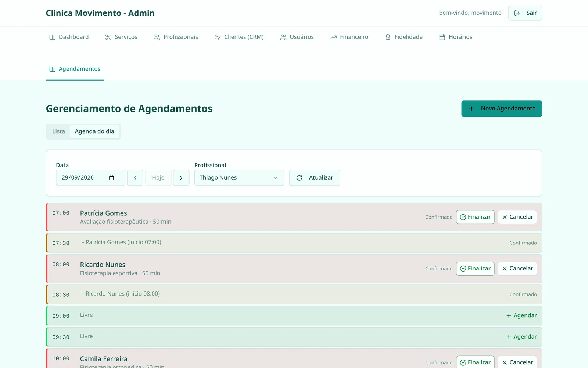Click the check-circle icon on Patrícia Gomes' Finalizar
588x368 pixels.
coord(463,217)
